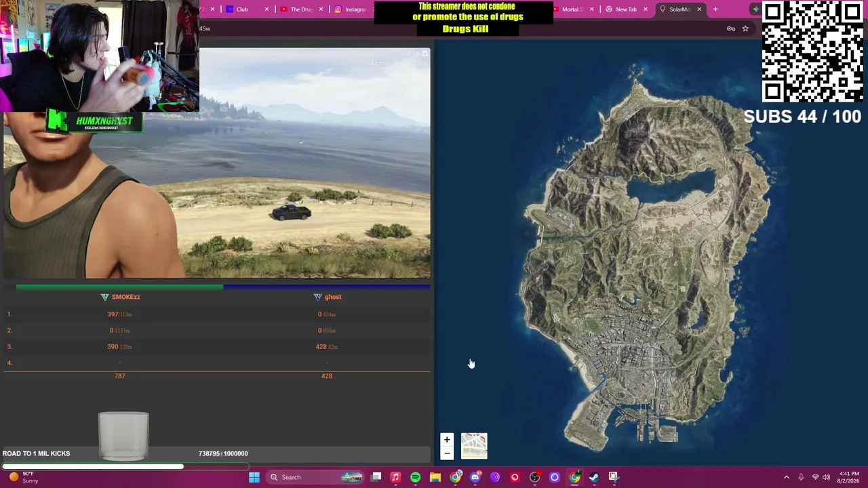The image size is (868, 488).
Task: Open the clock showing 4:41 PM
Action: tap(849, 477)
